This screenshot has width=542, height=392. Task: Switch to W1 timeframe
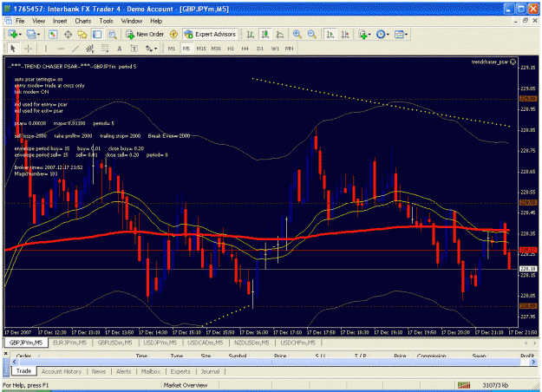click(275, 49)
